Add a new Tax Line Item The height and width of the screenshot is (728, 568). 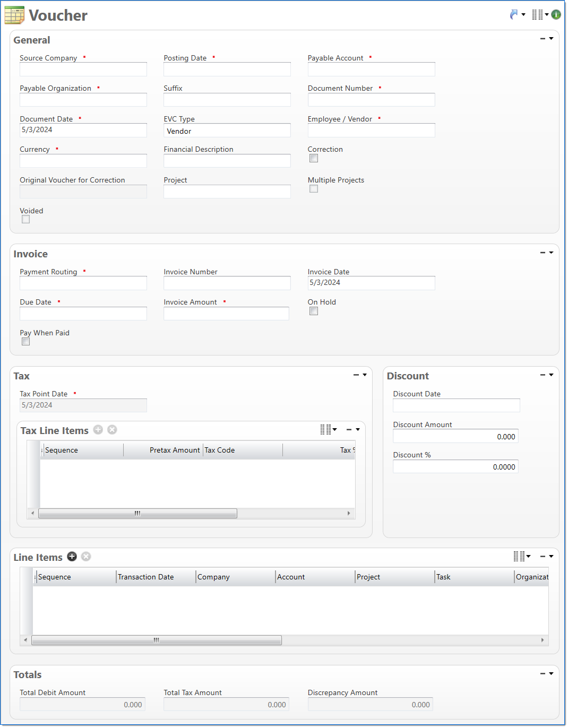(x=98, y=430)
